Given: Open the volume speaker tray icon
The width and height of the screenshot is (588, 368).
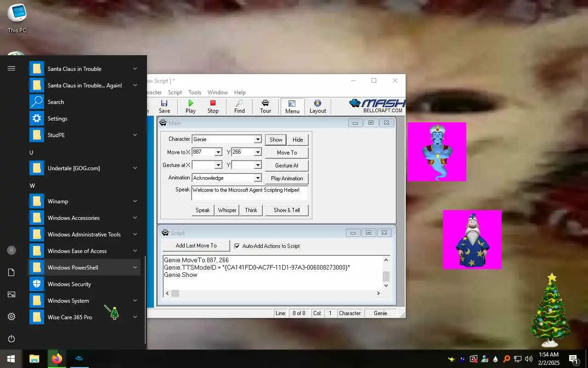Looking at the screenshot, I should coord(528,359).
